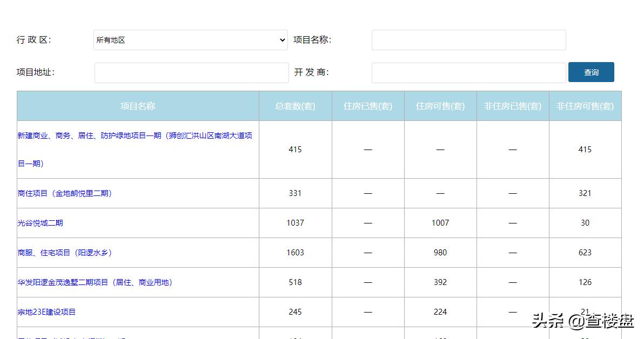Click the 项目名称 table column header
The height and width of the screenshot is (339, 644).
[138, 106]
